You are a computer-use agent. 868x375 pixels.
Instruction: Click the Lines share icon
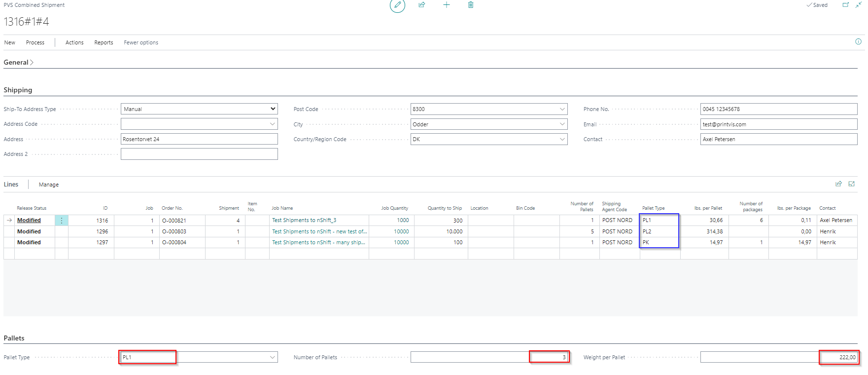(x=838, y=184)
